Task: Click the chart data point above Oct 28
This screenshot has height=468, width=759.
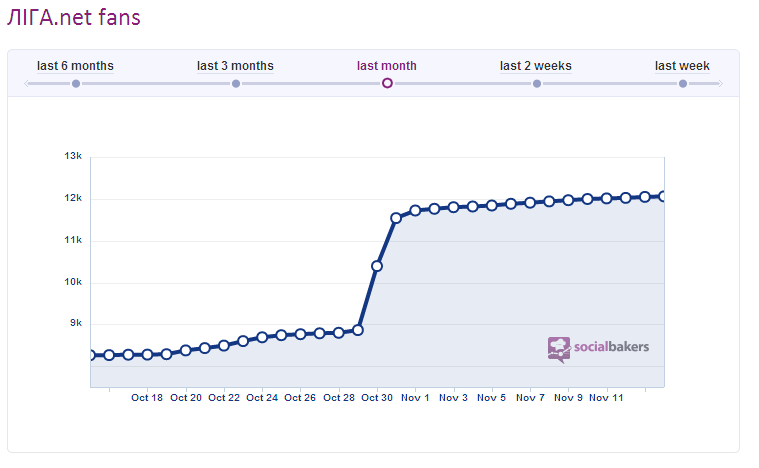Action: (x=339, y=333)
